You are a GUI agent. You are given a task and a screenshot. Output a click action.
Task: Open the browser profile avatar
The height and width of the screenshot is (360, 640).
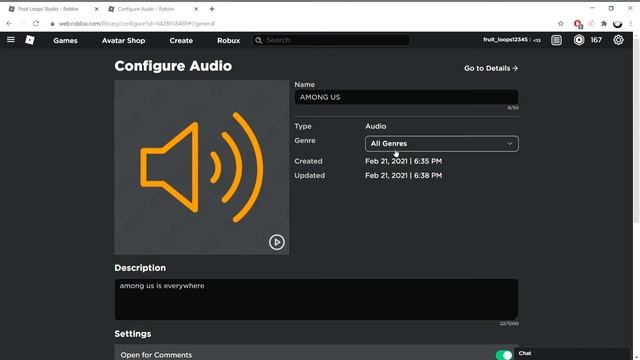[x=618, y=24]
